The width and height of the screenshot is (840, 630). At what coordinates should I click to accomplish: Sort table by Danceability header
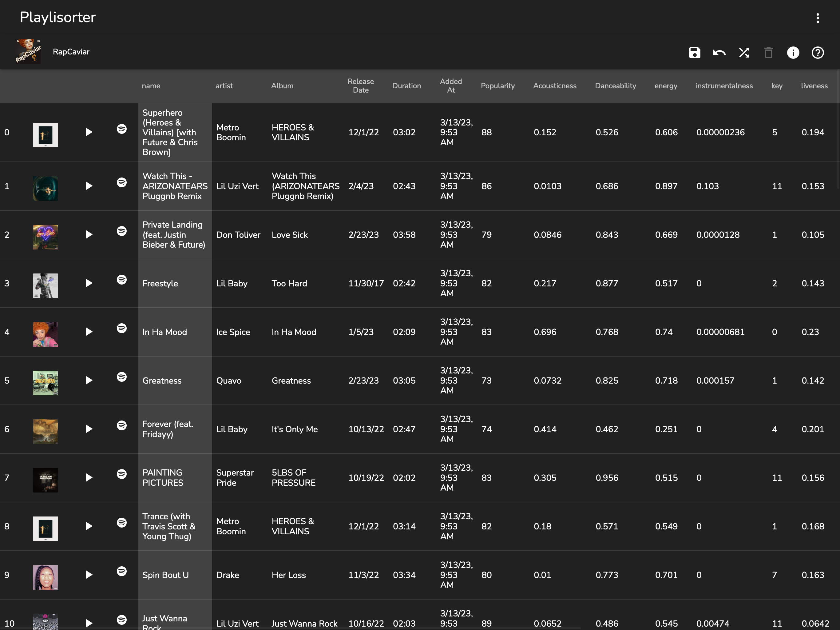[x=615, y=86]
